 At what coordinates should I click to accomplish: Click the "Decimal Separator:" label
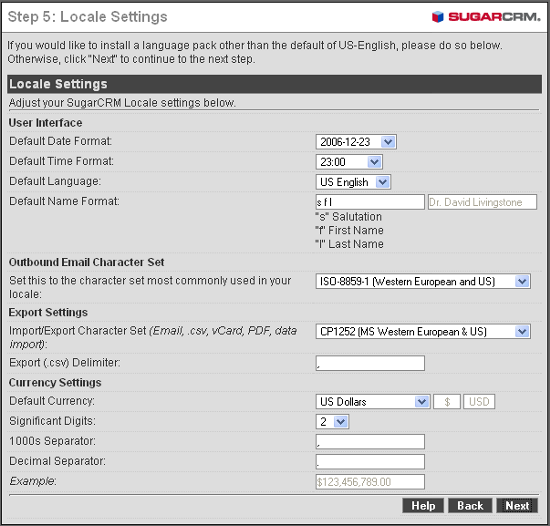point(58,461)
